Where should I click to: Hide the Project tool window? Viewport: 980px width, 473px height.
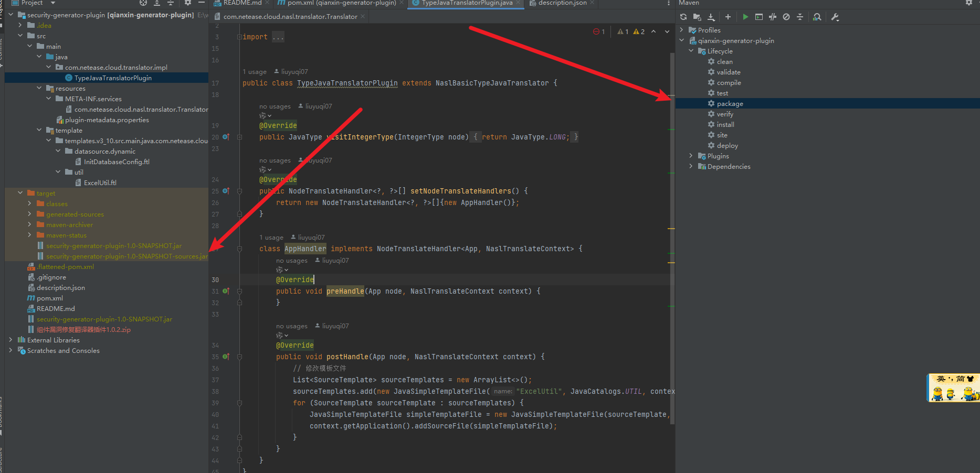202,3
